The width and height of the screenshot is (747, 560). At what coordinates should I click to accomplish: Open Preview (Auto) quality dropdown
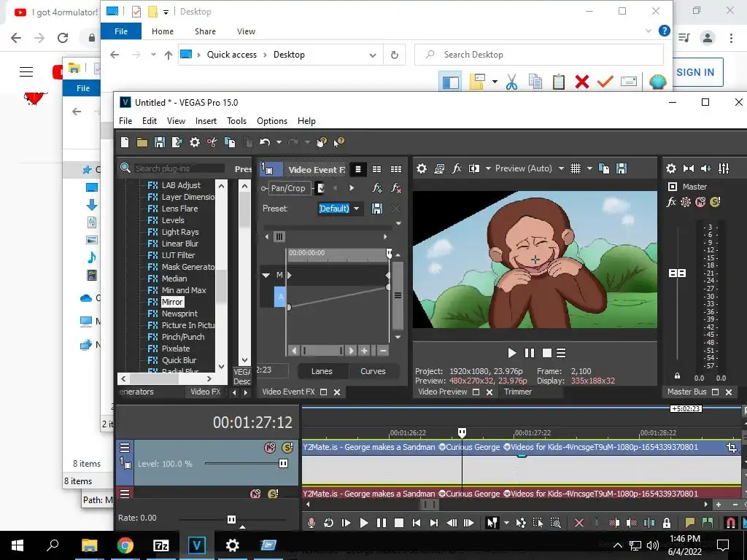(561, 168)
